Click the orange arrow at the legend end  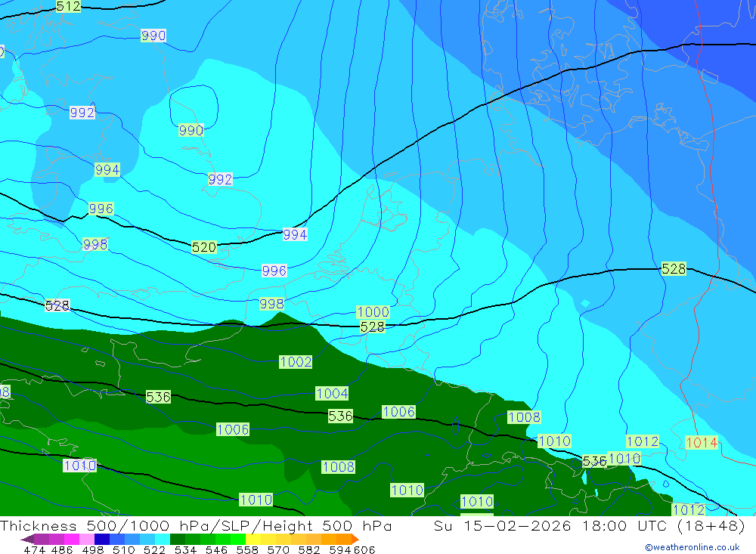[x=355, y=539]
